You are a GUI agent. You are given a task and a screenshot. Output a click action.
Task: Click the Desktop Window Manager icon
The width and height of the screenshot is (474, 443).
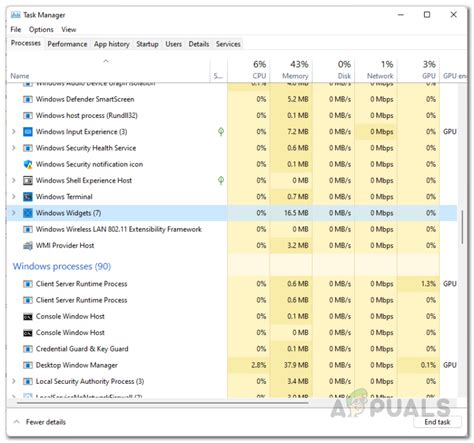28,365
